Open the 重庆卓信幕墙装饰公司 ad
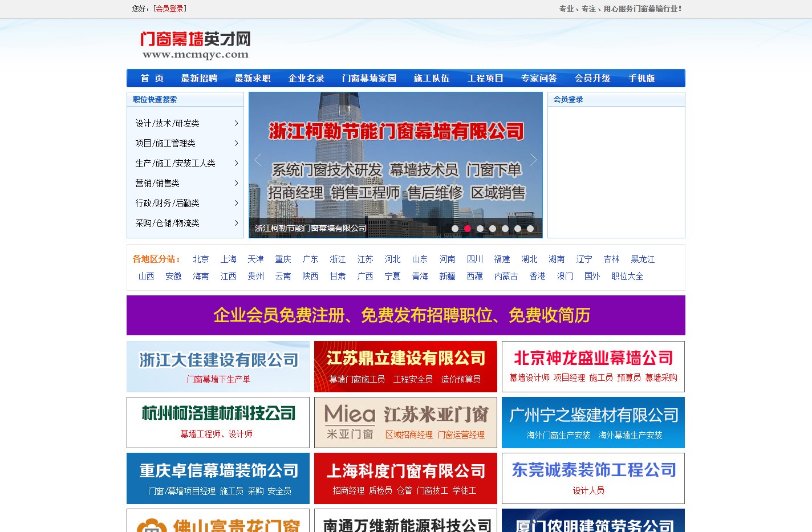Image resolution: width=812 pixels, height=532 pixels. 218,478
